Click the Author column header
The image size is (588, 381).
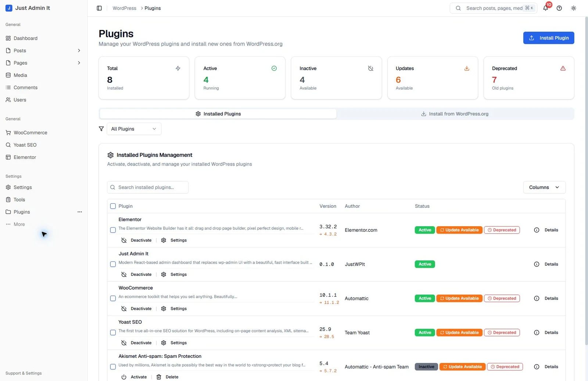click(x=352, y=206)
